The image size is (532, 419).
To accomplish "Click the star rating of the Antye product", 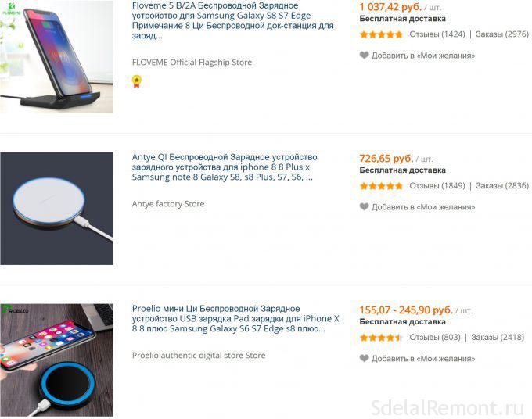I will (x=381, y=186).
